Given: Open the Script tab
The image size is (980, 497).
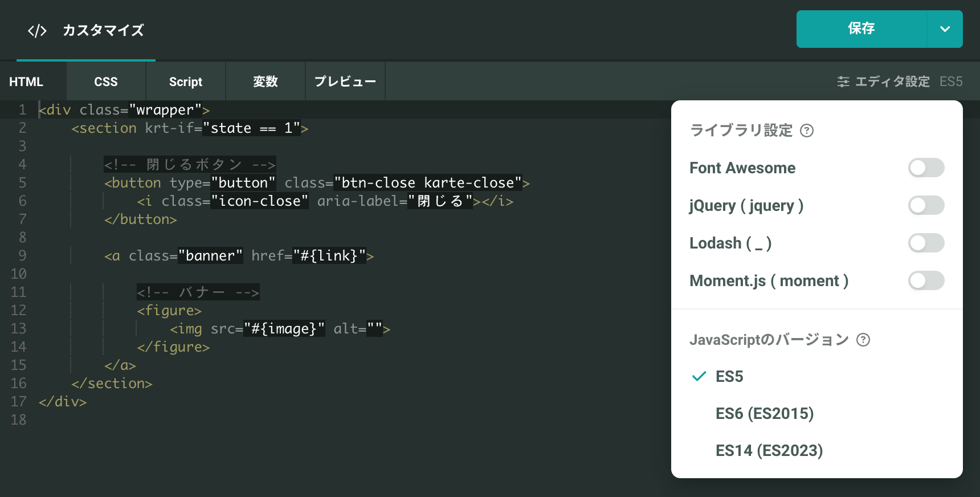Looking at the screenshot, I should (186, 82).
